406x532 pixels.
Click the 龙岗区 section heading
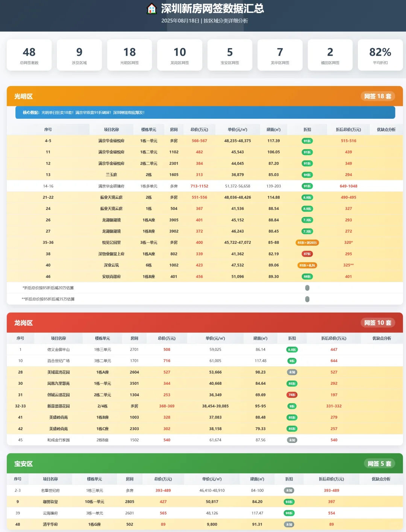[23, 323]
